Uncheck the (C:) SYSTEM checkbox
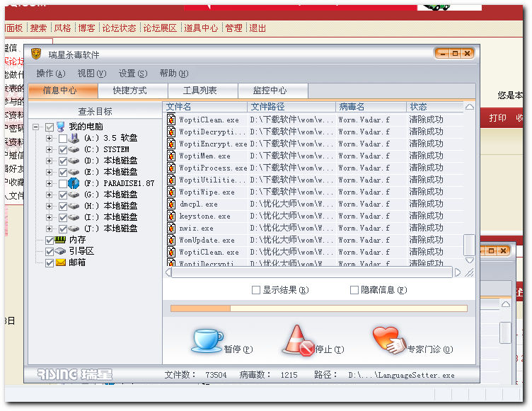Image resolution: width=532 pixels, height=411 pixels. 63,149
